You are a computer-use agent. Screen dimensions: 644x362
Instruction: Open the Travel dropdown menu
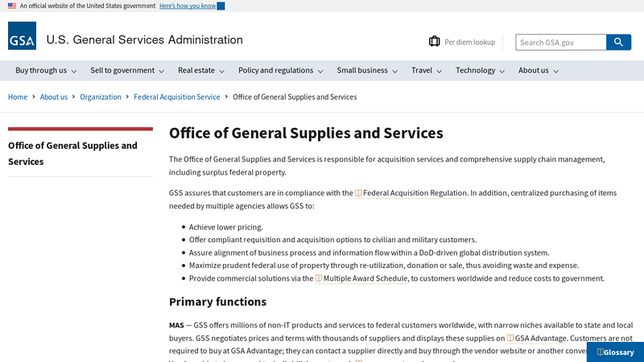click(427, 71)
